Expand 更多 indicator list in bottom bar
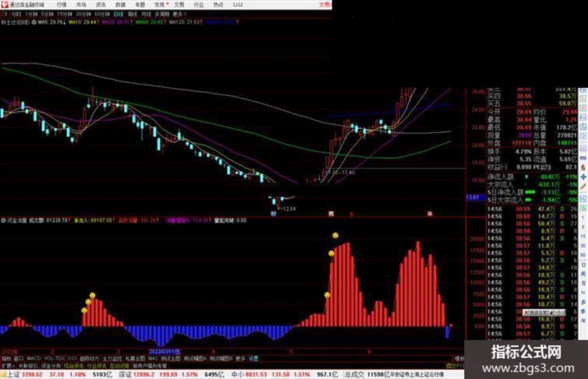The image size is (588, 379). (x=240, y=358)
